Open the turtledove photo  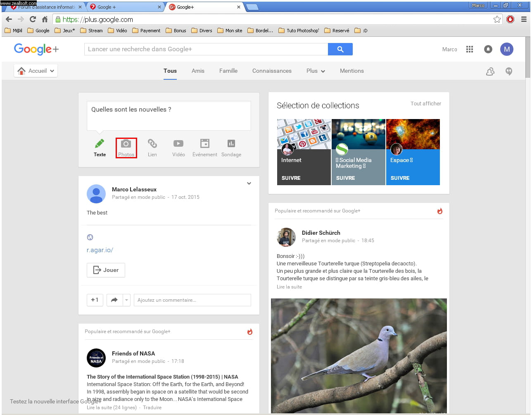point(359,356)
